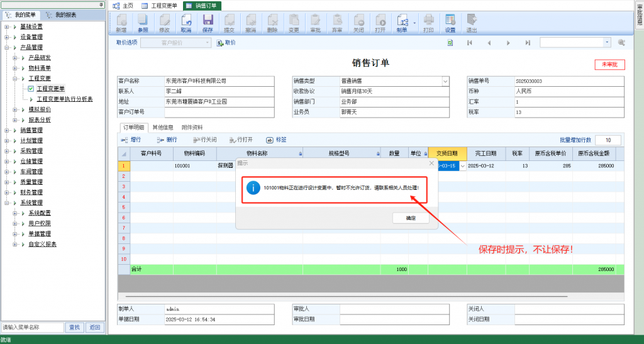
Task: Toggle the 工程变更单 checkbox in tree
Action: [31, 89]
